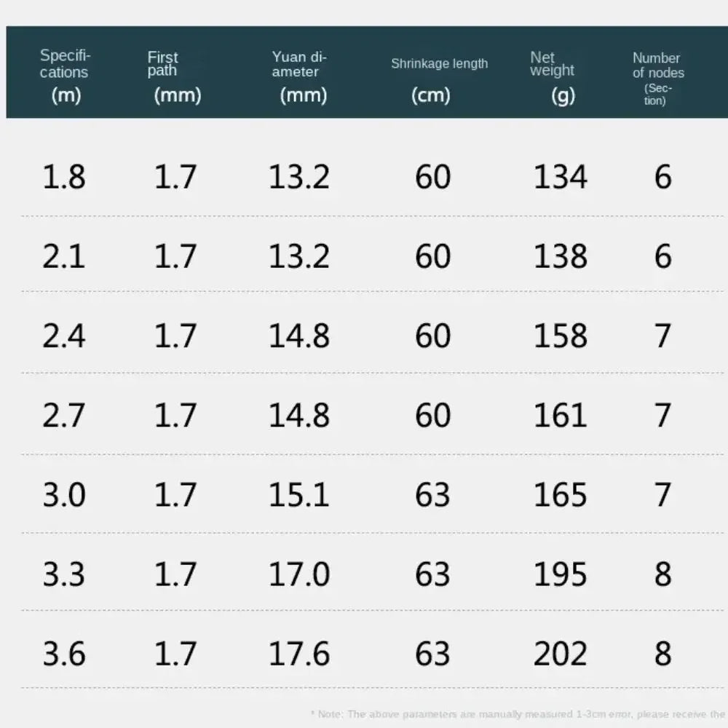Select the First path (mm) header
This screenshot has height=728, width=728.
point(174,77)
